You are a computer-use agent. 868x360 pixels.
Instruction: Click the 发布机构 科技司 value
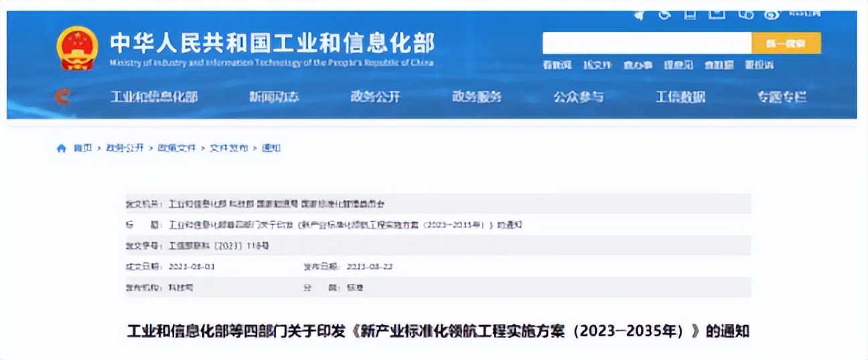181,287
